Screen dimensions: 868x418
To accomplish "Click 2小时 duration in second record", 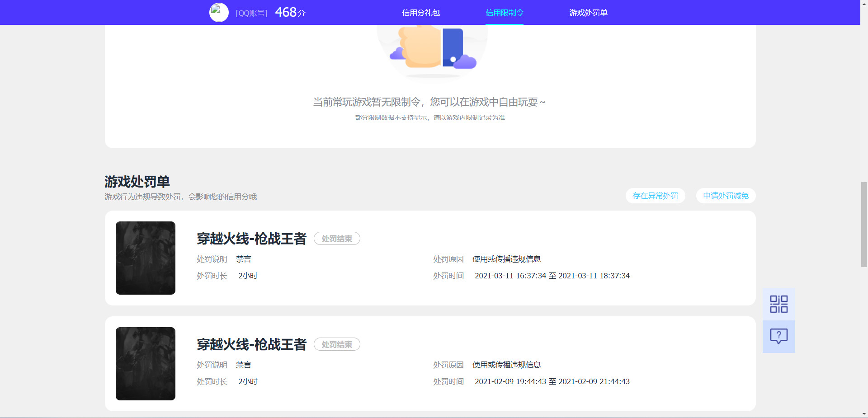I will pyautogui.click(x=248, y=381).
